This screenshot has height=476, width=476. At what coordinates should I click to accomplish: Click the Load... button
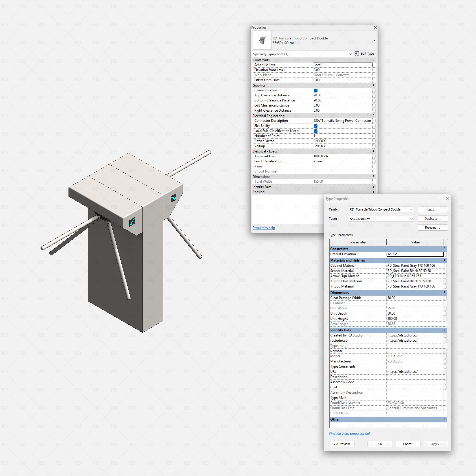433,210
